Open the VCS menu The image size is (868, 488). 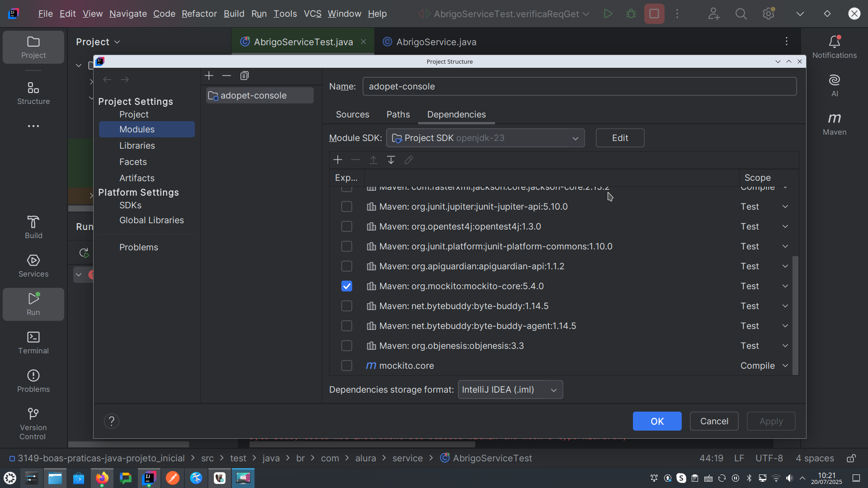coord(312,14)
